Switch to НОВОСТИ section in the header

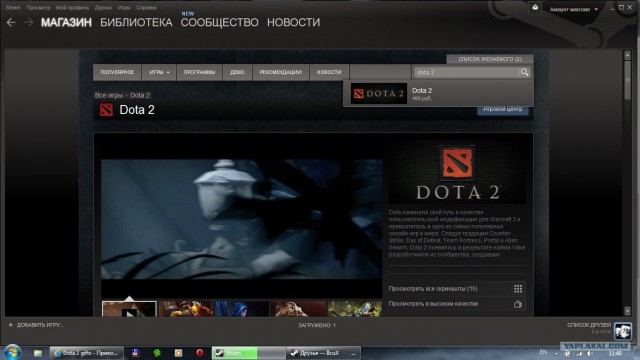point(293,22)
